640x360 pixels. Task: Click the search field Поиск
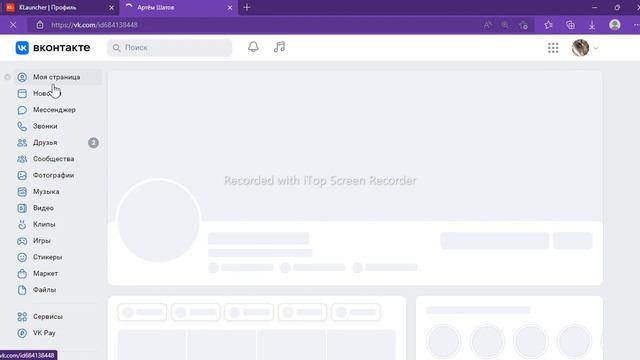point(169,48)
